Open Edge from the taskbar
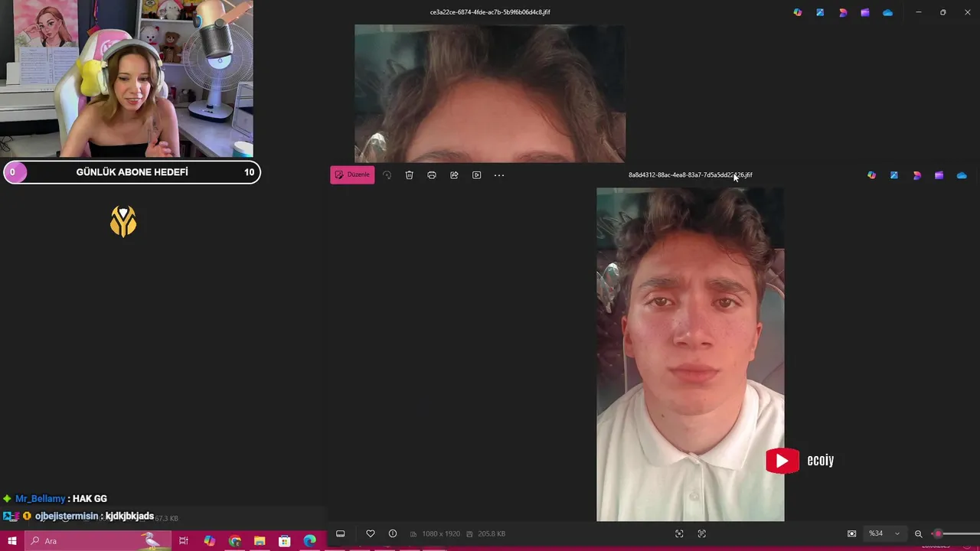 (309, 541)
